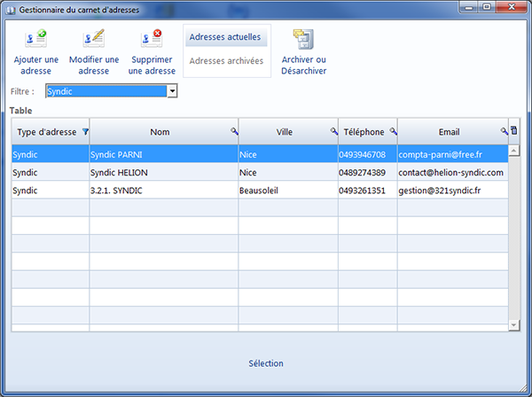The width and height of the screenshot is (532, 397).
Task: Click search icon in Ville column header
Action: pyautogui.click(x=334, y=131)
